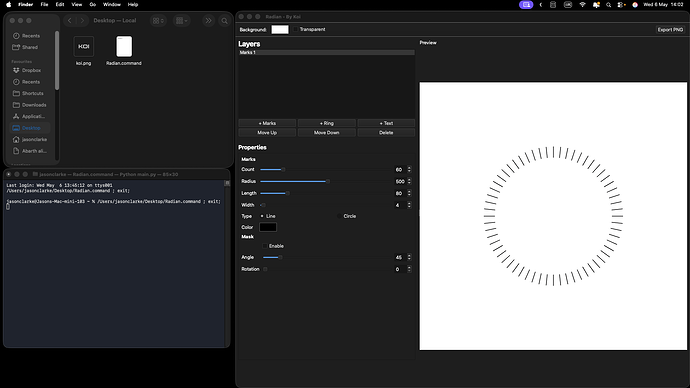Viewport: 690px width, 388px height.
Task: Open menu bar date and time
Action: [663, 4]
